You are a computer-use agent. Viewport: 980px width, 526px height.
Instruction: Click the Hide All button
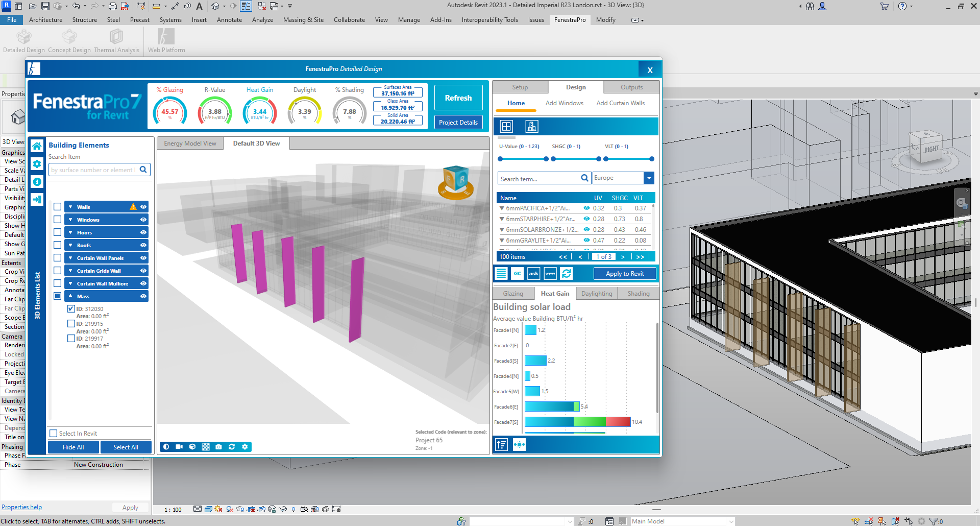click(73, 447)
